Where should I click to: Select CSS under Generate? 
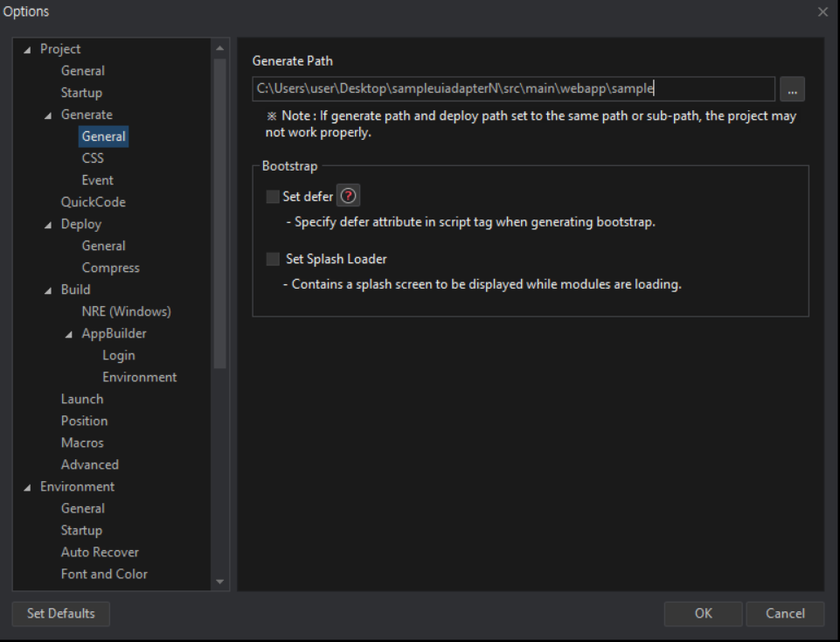click(x=93, y=158)
